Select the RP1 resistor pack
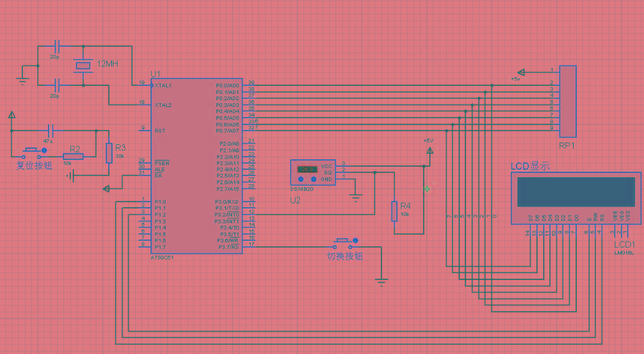This screenshot has width=644, height=354. (x=569, y=101)
